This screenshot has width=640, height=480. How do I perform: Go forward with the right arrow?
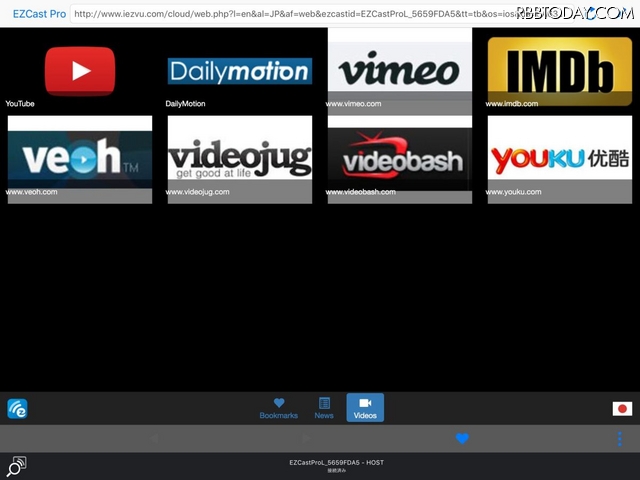tap(306, 439)
